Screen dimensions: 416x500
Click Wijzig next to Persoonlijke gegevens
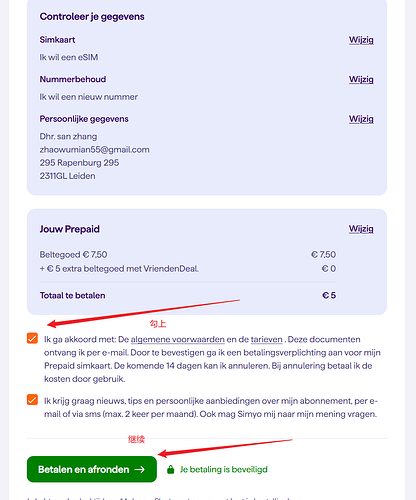[x=361, y=119]
